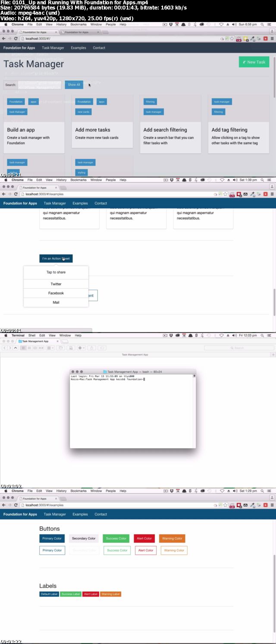This screenshot has height=644, width=276.
Task: Switch Finder to icon view
Action: pos(23,348)
